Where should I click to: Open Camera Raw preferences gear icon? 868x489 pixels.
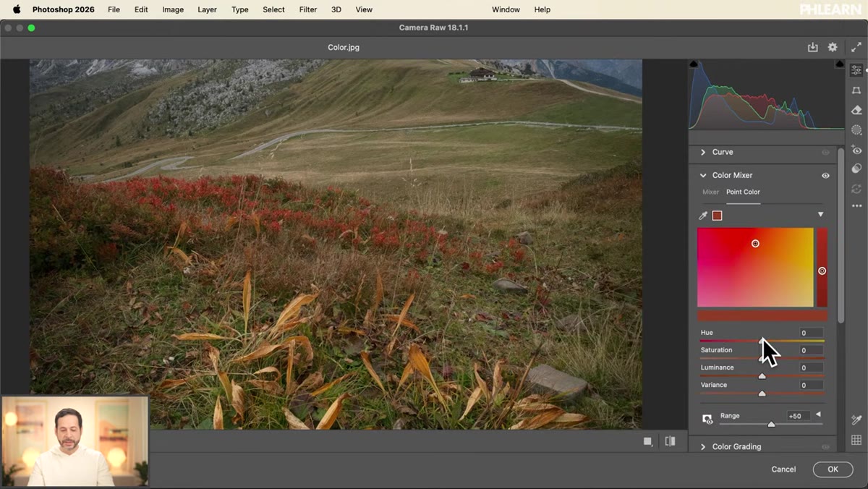[833, 47]
